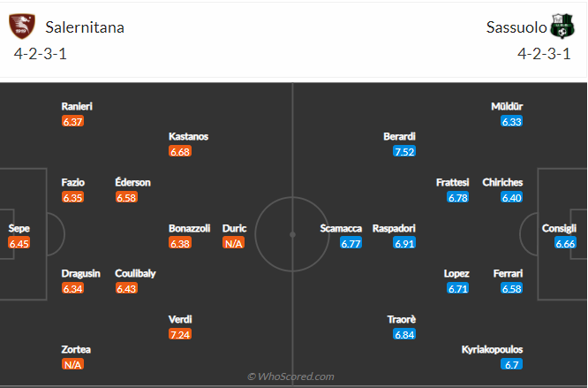Viewport: 588px width, 388px height.
Task: Select player Raspadori on the pitch
Action: (x=394, y=228)
